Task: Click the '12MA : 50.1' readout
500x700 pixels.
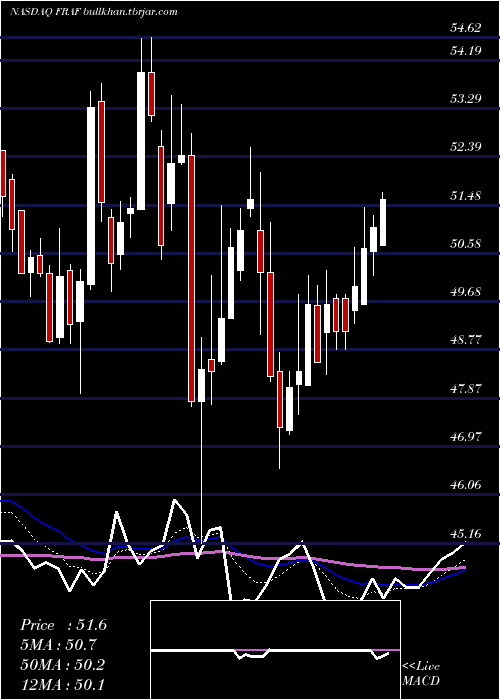Action: pyautogui.click(x=63, y=684)
